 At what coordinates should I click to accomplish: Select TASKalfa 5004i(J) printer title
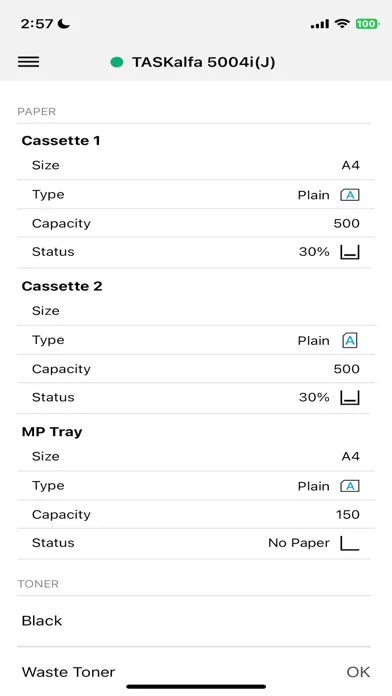coord(203,62)
